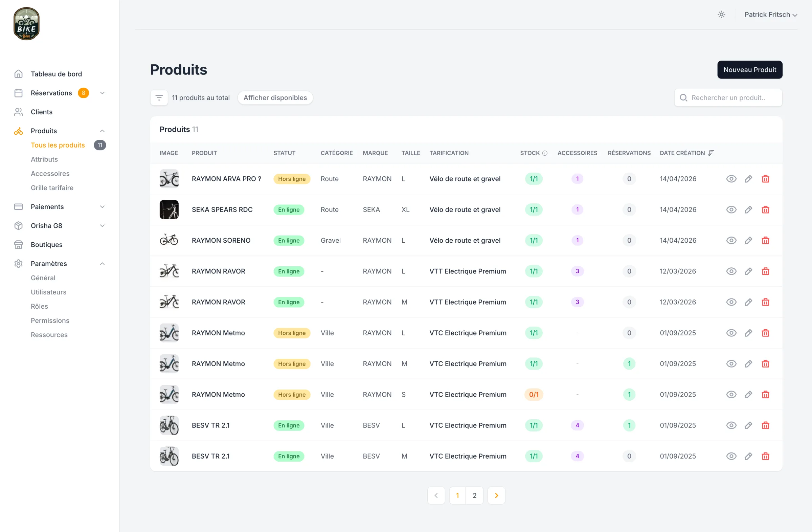This screenshot has height=532, width=812.
Task: Open the Patrick Fritsch user dropdown
Action: (x=770, y=14)
